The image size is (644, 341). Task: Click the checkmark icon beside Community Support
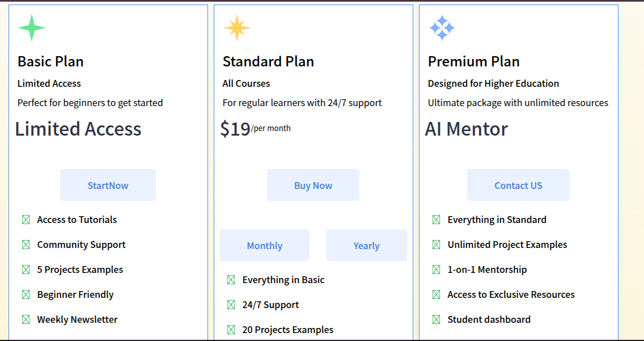click(x=26, y=245)
